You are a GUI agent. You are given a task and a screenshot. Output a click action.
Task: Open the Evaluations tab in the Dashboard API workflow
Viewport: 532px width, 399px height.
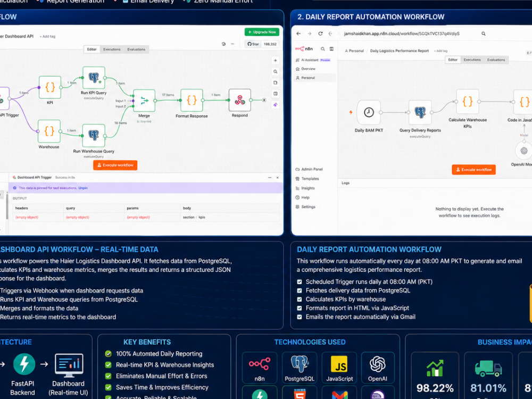pos(136,49)
